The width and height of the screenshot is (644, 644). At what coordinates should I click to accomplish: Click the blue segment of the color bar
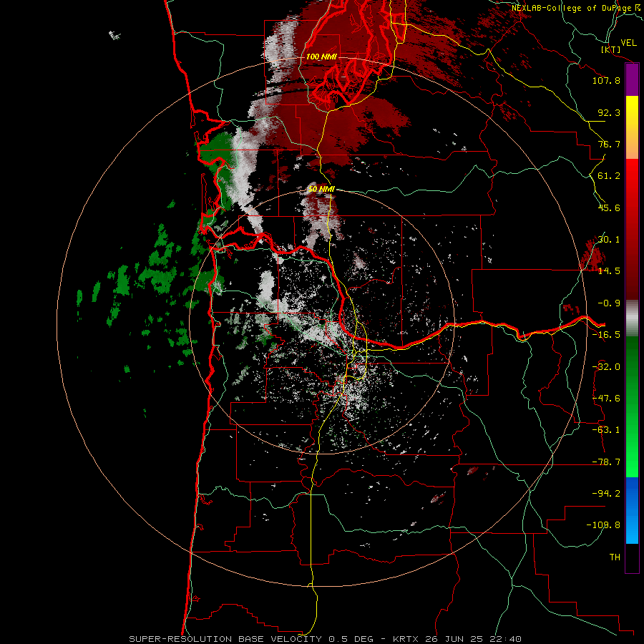pos(632,510)
